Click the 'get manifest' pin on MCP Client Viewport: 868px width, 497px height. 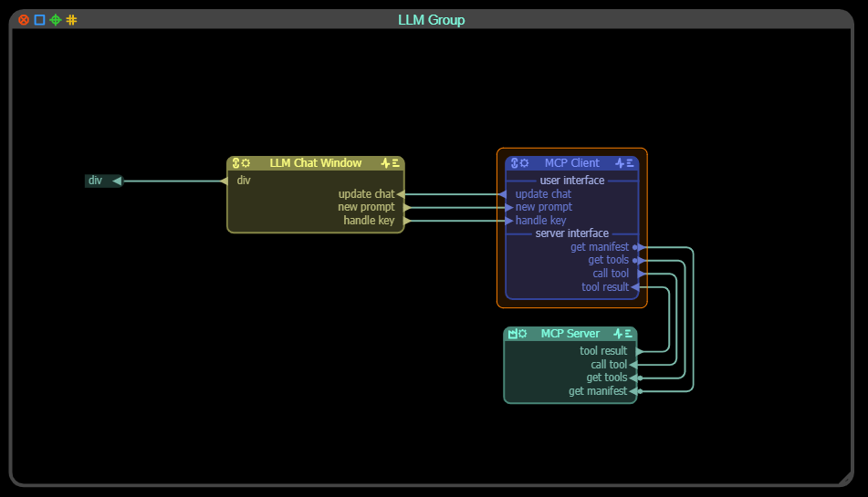pyautogui.click(x=636, y=247)
